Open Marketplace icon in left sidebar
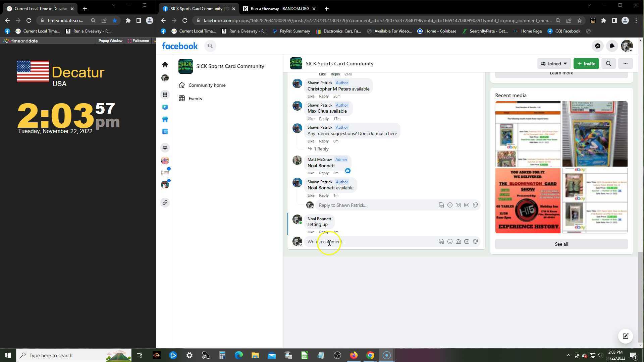The height and width of the screenshot is (362, 644). [x=165, y=120]
